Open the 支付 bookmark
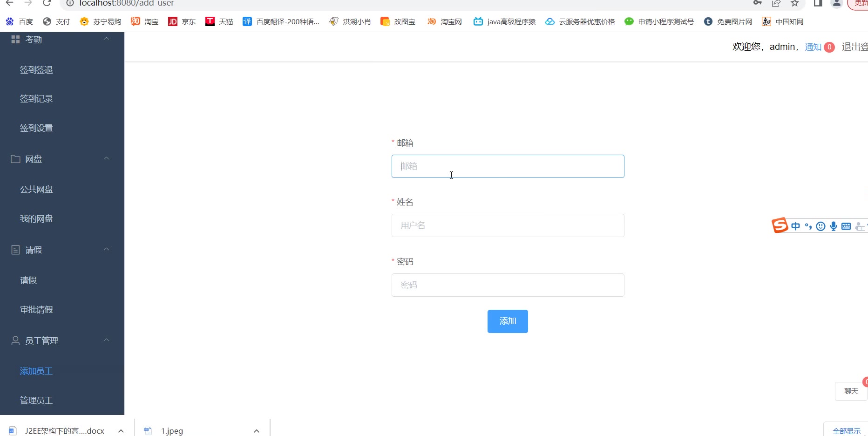 (x=56, y=21)
